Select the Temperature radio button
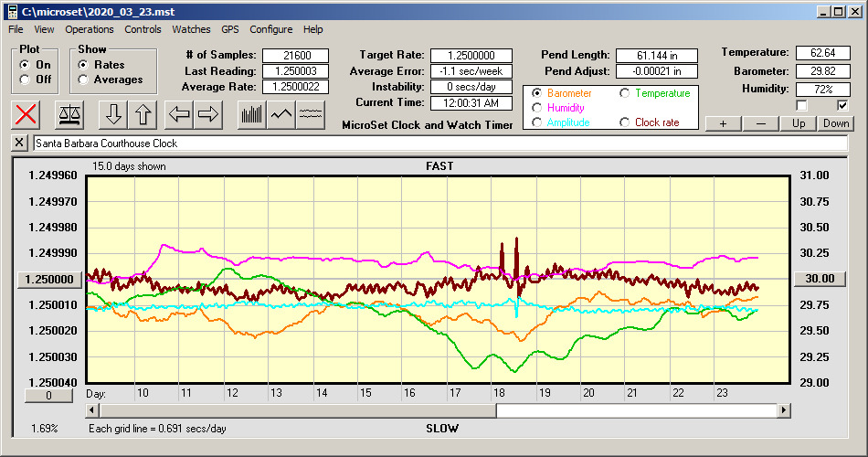 pos(624,93)
